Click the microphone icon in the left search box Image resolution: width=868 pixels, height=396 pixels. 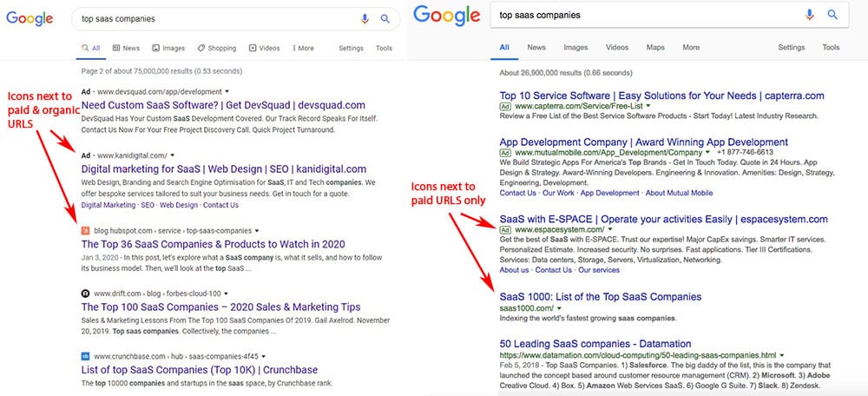(x=365, y=19)
